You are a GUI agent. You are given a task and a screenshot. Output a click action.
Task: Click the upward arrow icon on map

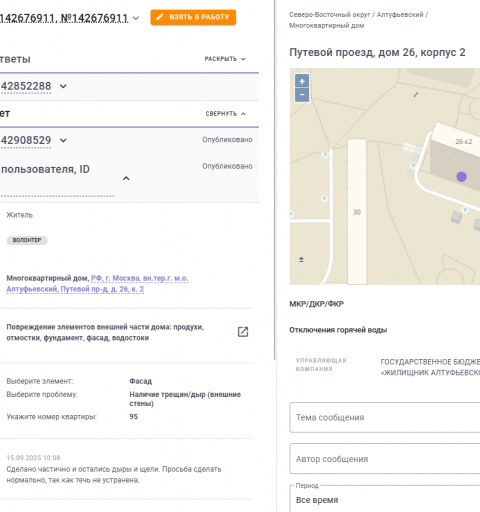point(301,259)
